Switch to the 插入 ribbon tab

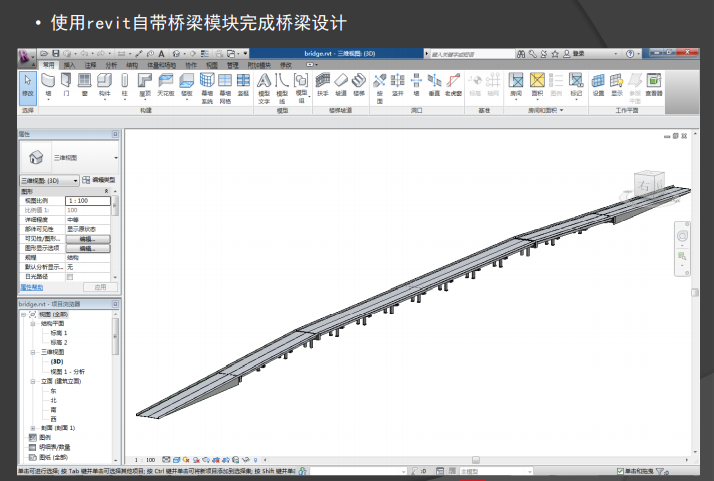coord(69,64)
